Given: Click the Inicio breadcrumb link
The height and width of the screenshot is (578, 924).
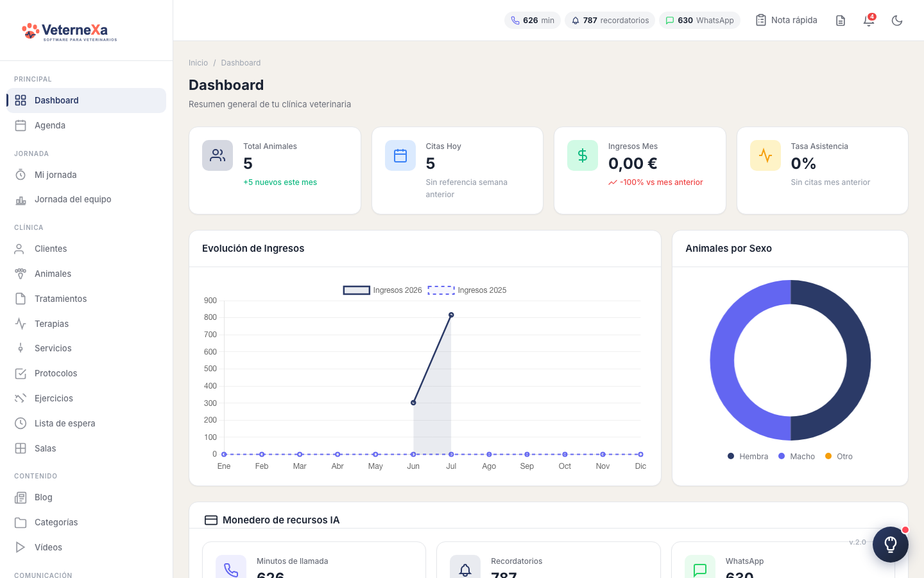Looking at the screenshot, I should tap(198, 63).
